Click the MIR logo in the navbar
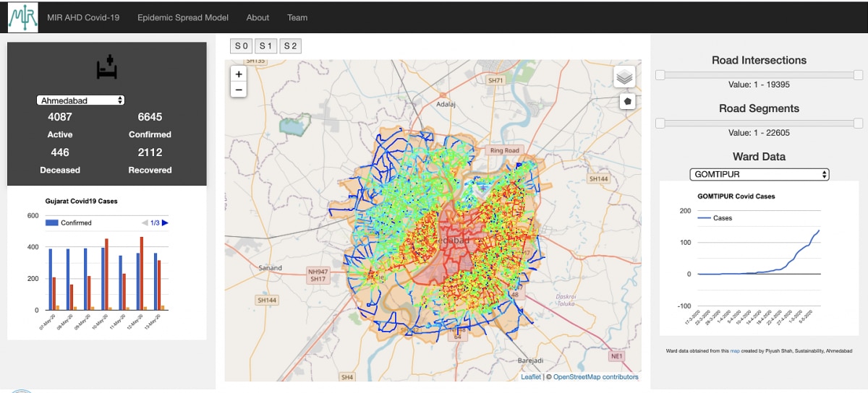The image size is (868, 393). (22, 17)
